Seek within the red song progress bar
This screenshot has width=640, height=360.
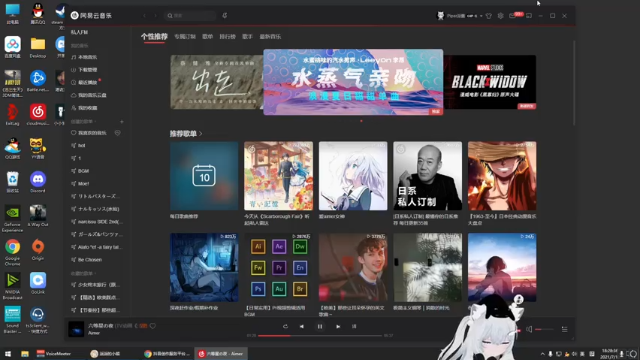pyautogui.click(x=320, y=336)
